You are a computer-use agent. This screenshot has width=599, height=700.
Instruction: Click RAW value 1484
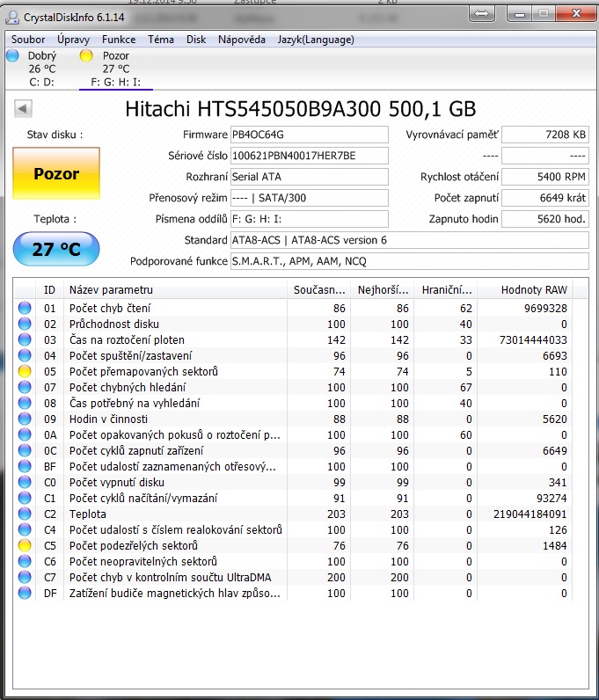pos(555,545)
